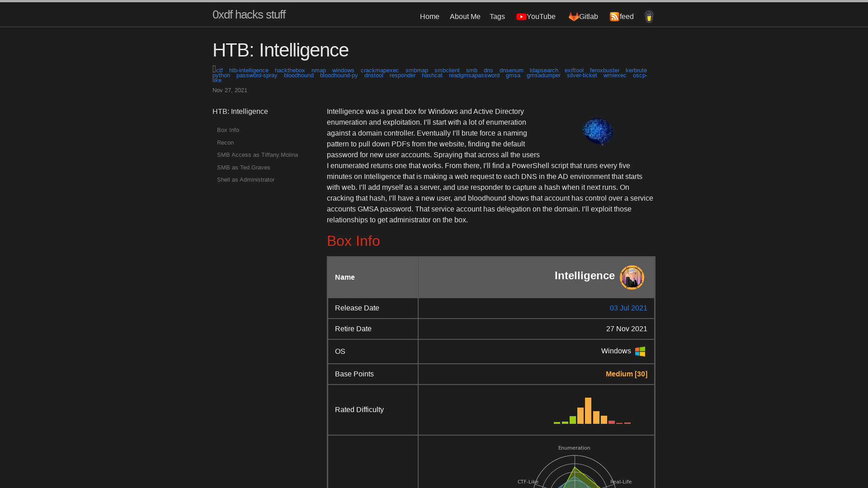Open the feroxbuster tag
The height and width of the screenshot is (488, 868).
point(604,70)
